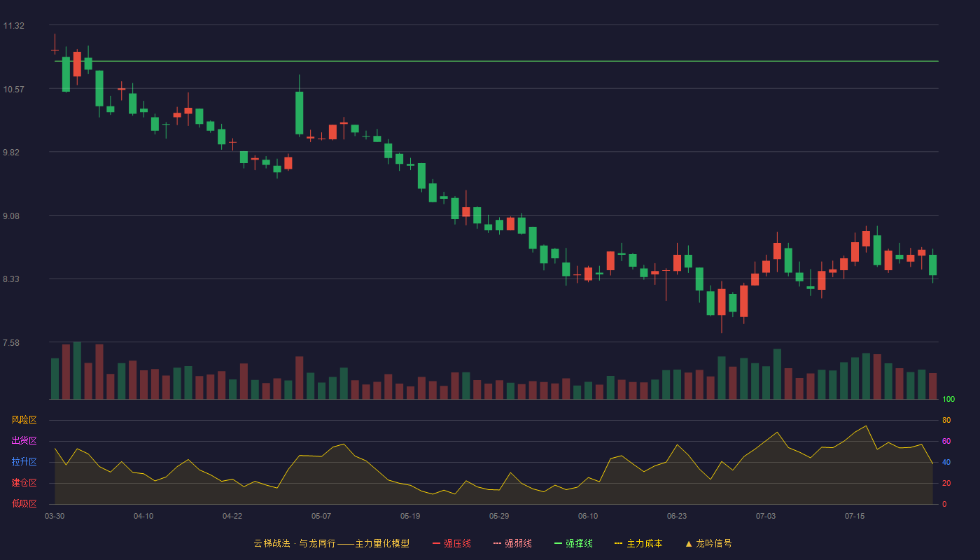
Task: Click the 建仓区 zone label
Action: pyautogui.click(x=24, y=483)
